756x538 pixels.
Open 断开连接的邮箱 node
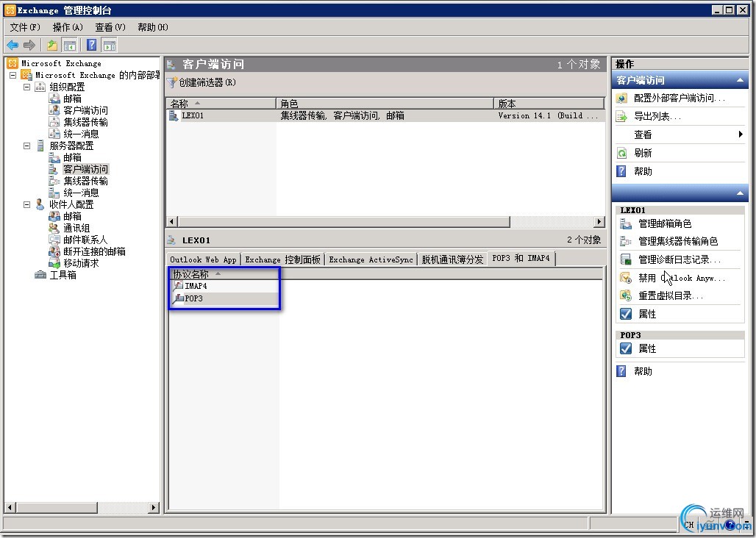94,251
